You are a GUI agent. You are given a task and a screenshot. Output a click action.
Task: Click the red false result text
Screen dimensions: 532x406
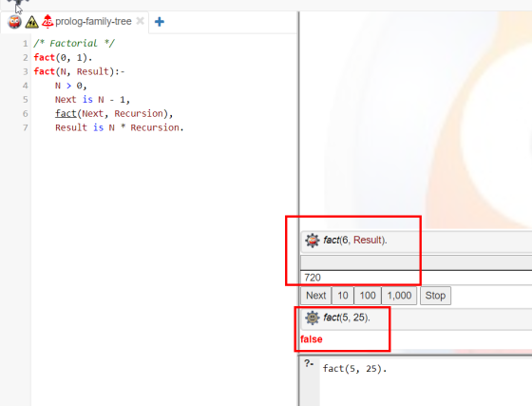[x=312, y=339]
